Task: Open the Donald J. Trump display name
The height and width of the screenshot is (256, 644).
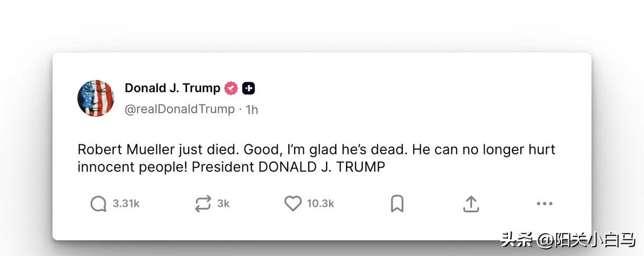Action: tap(172, 88)
